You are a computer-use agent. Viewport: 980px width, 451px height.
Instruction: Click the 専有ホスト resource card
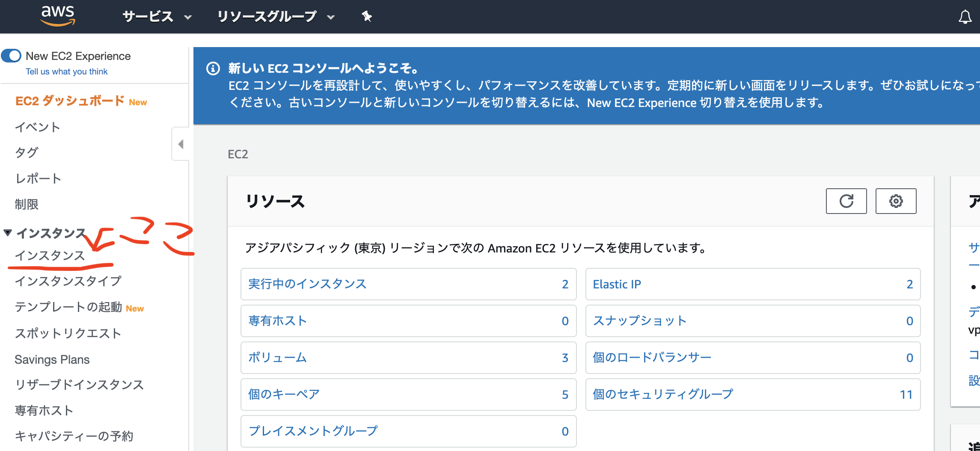(408, 321)
